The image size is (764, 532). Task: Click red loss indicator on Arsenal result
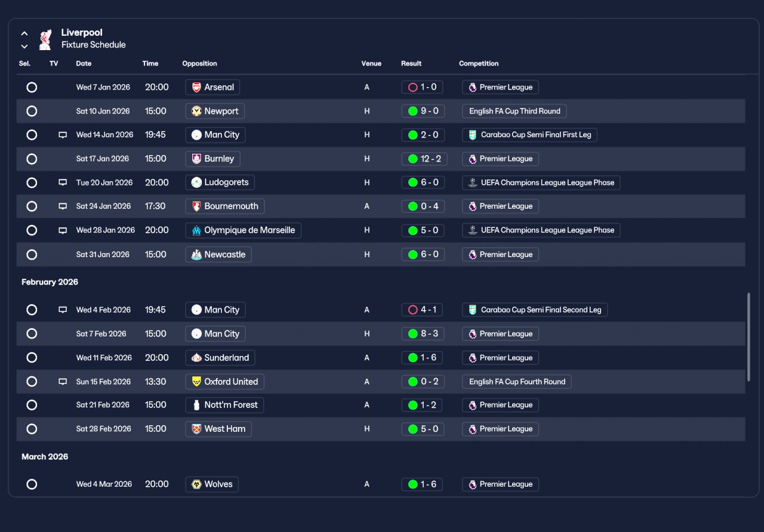tap(412, 87)
